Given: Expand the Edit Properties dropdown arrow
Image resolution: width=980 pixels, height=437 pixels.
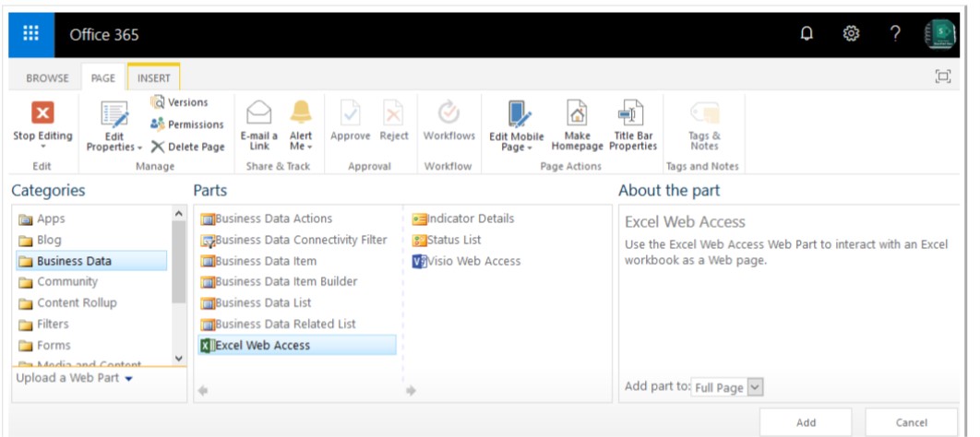Looking at the screenshot, I should pos(139,148).
